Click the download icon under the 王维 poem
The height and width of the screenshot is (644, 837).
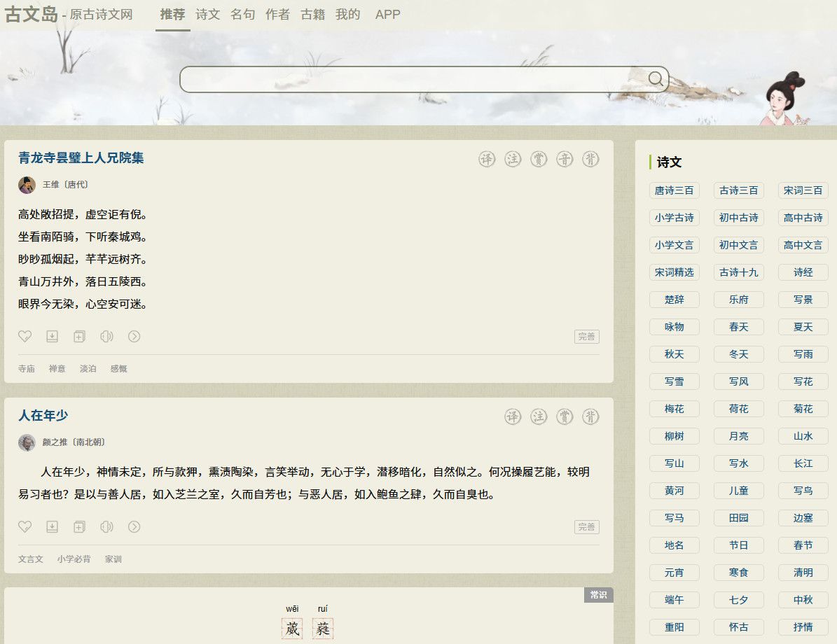pos(52,337)
